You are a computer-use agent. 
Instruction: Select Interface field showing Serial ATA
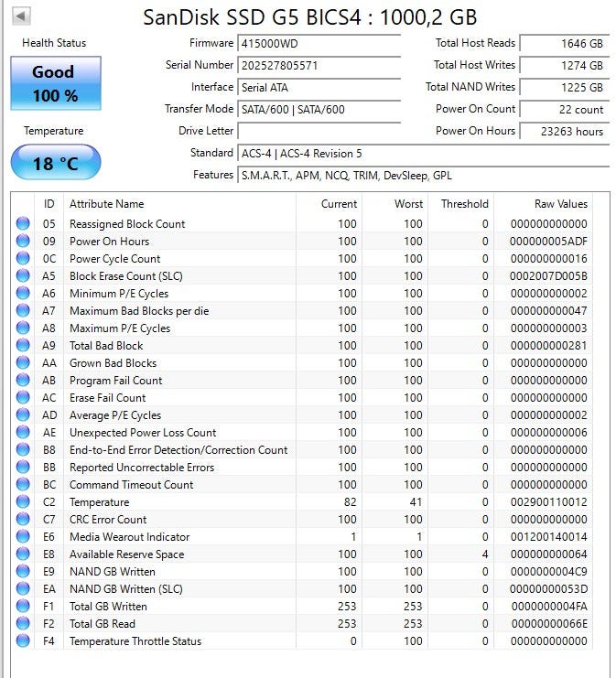pyautogui.click(x=319, y=87)
